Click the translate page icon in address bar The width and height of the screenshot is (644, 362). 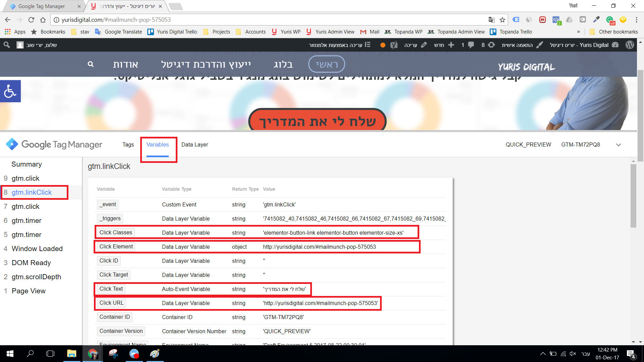pyautogui.click(x=492, y=20)
